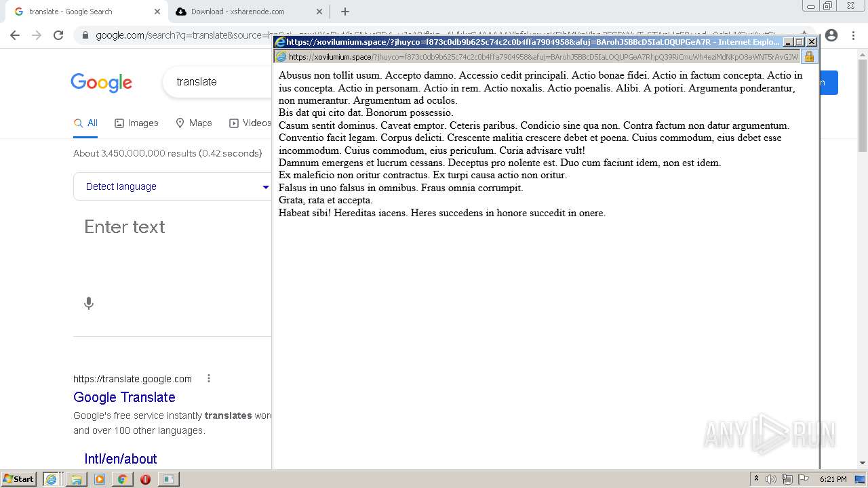
Task: Show hidden system tray icons
Action: coord(756,479)
